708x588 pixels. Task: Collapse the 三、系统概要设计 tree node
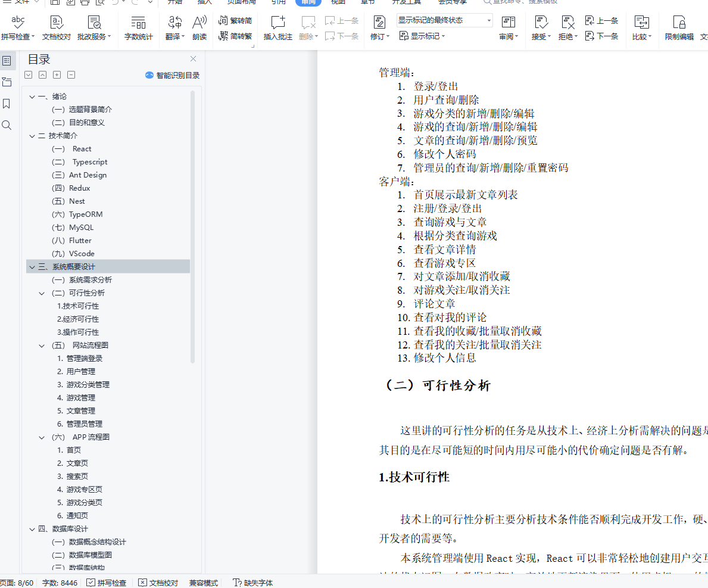point(32,267)
